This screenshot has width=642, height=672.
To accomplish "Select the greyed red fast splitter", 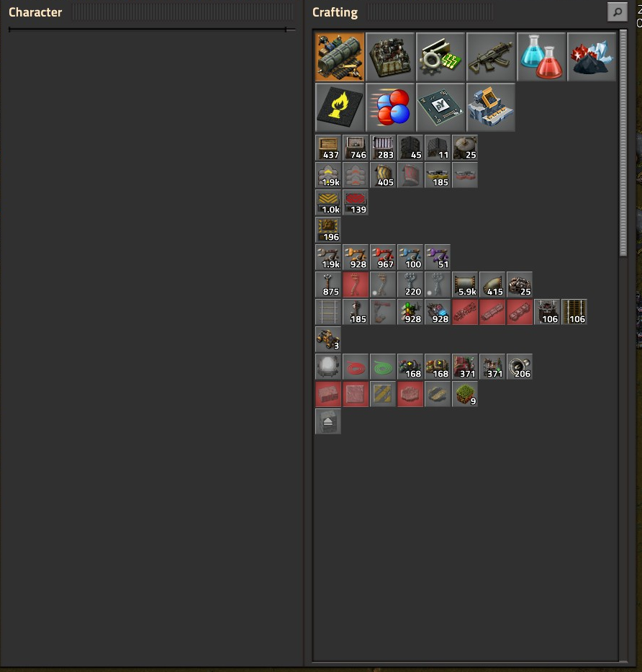I will 465,175.
